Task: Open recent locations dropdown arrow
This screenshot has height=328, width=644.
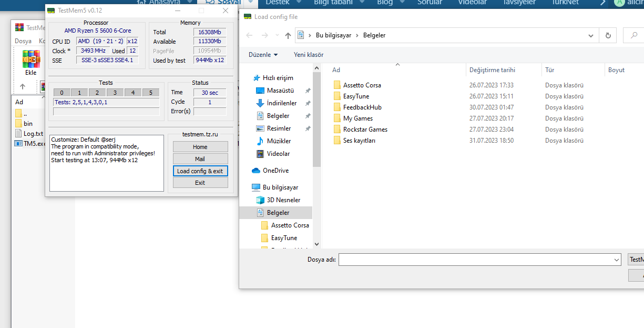Action: point(277,36)
